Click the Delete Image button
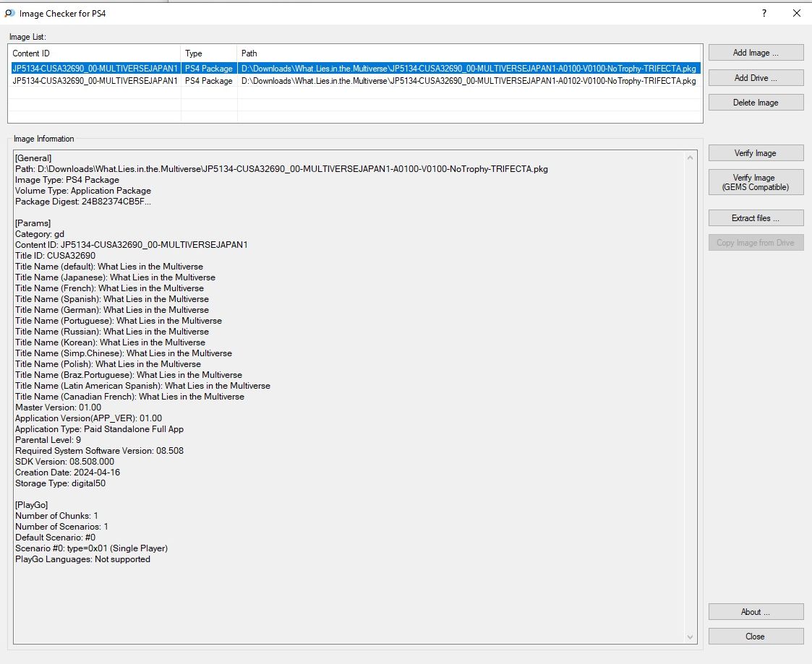 (756, 103)
